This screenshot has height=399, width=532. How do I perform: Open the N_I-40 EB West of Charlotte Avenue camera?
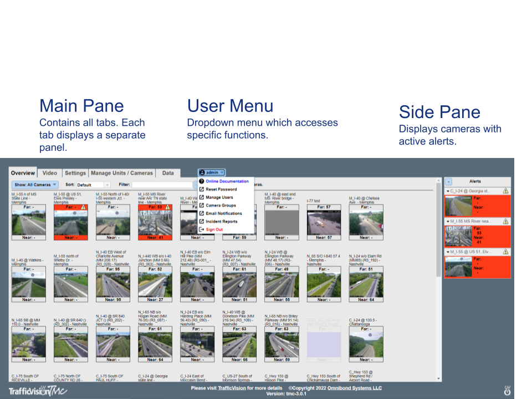113,284
